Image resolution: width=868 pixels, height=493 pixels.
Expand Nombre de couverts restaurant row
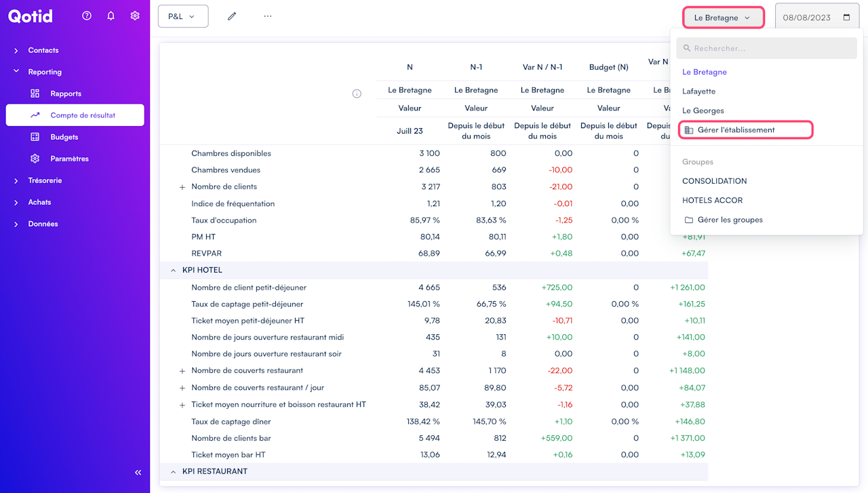pos(182,371)
